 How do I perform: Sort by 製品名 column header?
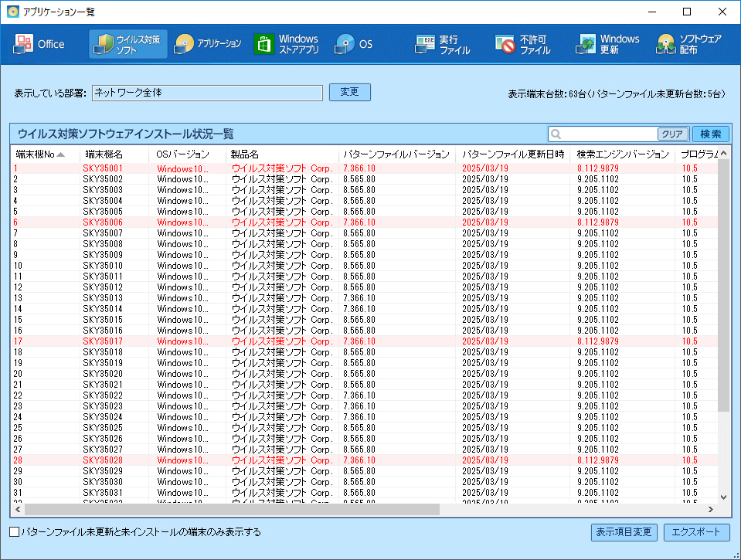[282, 154]
